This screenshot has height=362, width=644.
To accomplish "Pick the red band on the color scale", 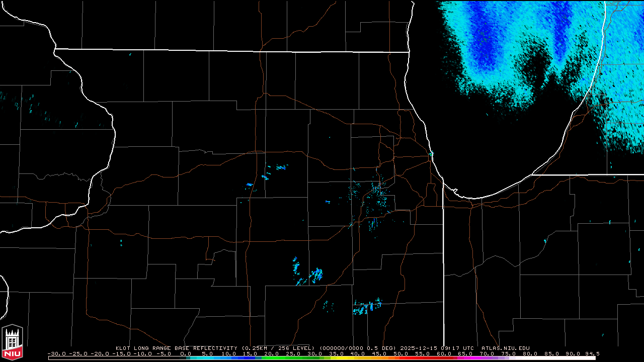I will pos(418,358).
